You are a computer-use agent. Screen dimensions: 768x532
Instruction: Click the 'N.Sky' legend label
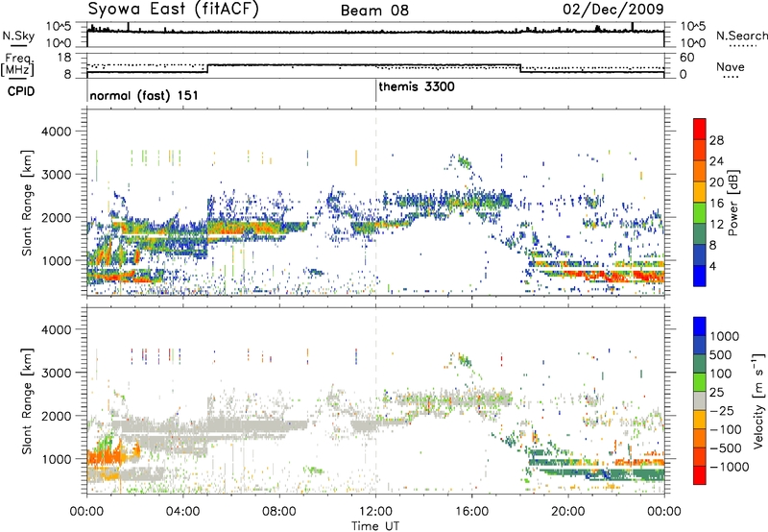[18, 36]
